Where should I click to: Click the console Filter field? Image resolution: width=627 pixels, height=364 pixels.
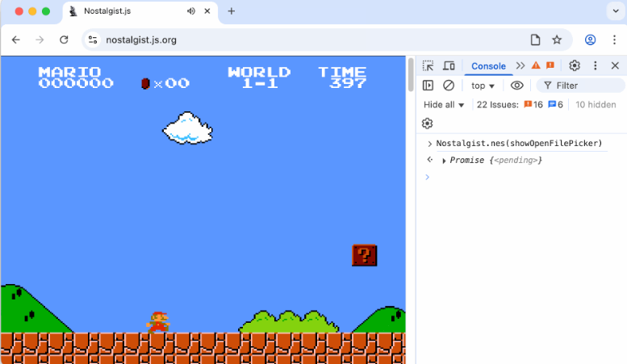pyautogui.click(x=580, y=86)
